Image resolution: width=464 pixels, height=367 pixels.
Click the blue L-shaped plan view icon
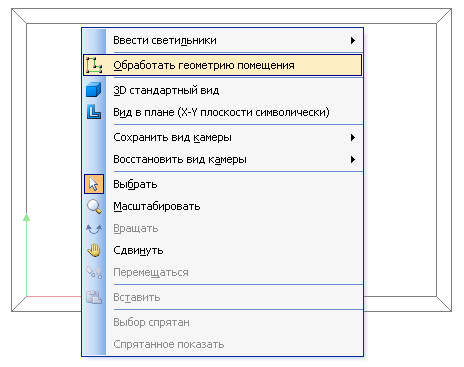point(94,112)
